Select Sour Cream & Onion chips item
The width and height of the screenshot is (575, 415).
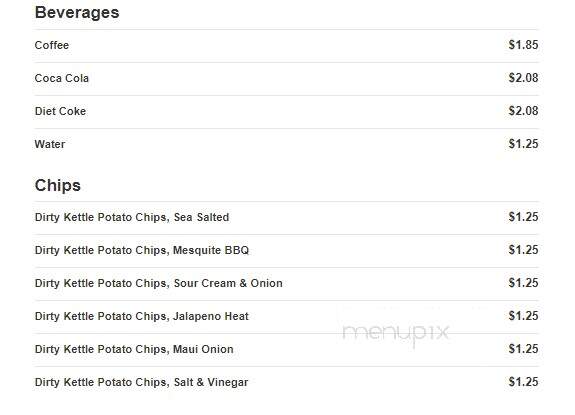click(159, 283)
